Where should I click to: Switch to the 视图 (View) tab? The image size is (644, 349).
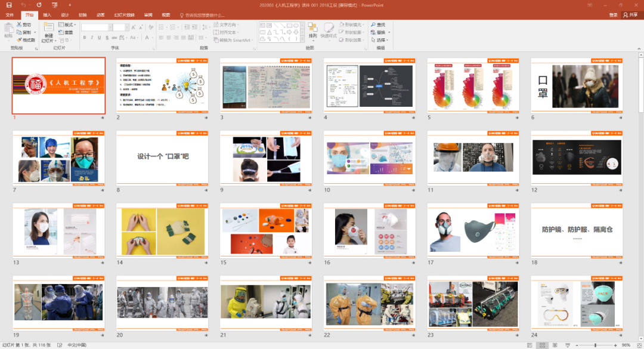(166, 15)
